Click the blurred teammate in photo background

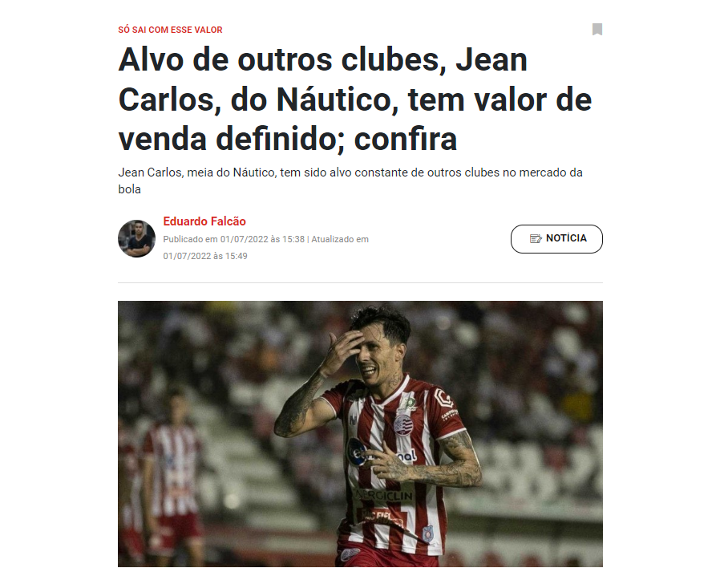tap(171, 469)
